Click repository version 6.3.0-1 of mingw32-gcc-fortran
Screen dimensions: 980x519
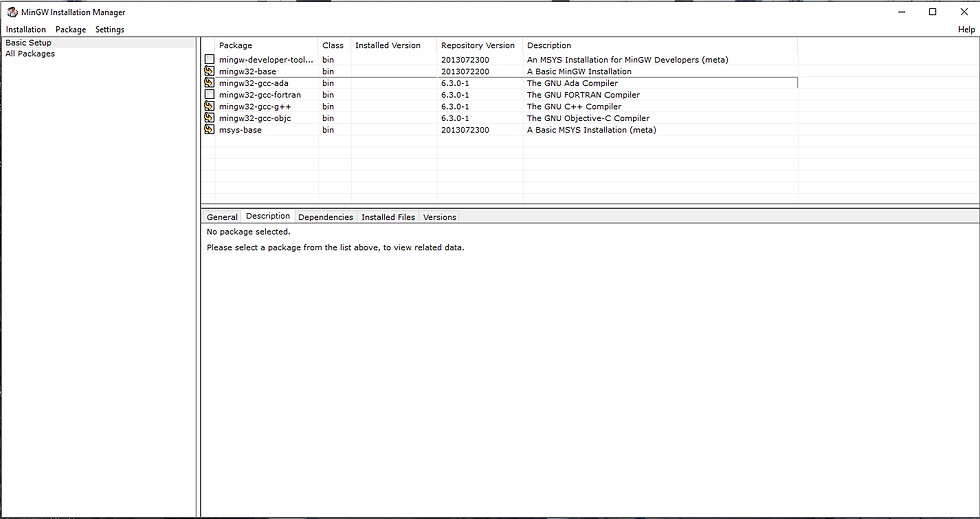pyautogui.click(x=455, y=94)
